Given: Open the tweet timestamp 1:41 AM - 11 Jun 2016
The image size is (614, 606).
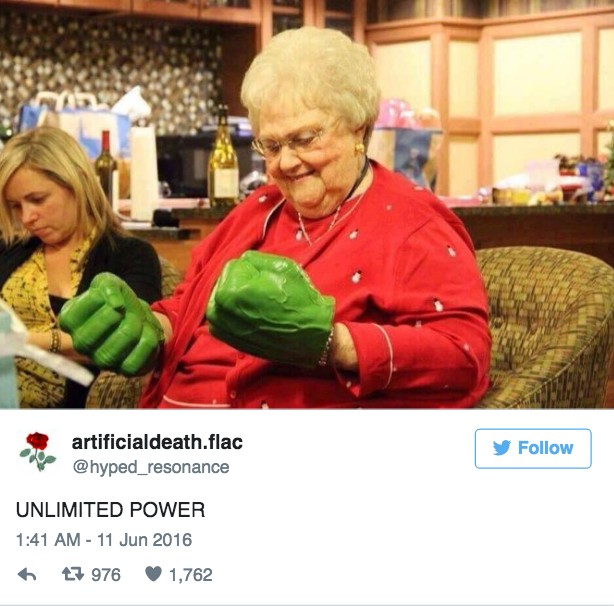Looking at the screenshot, I should (x=104, y=540).
